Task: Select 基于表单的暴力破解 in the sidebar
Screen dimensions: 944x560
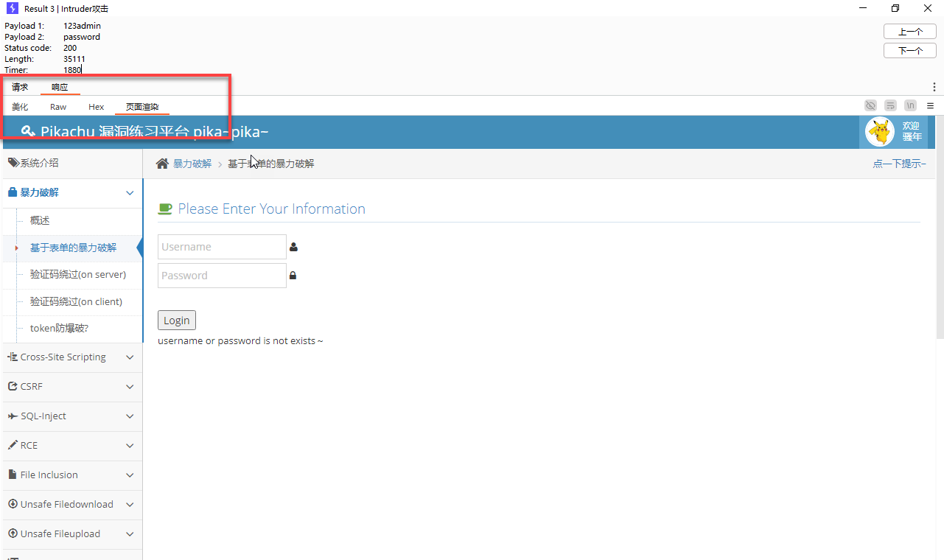Action: point(73,248)
